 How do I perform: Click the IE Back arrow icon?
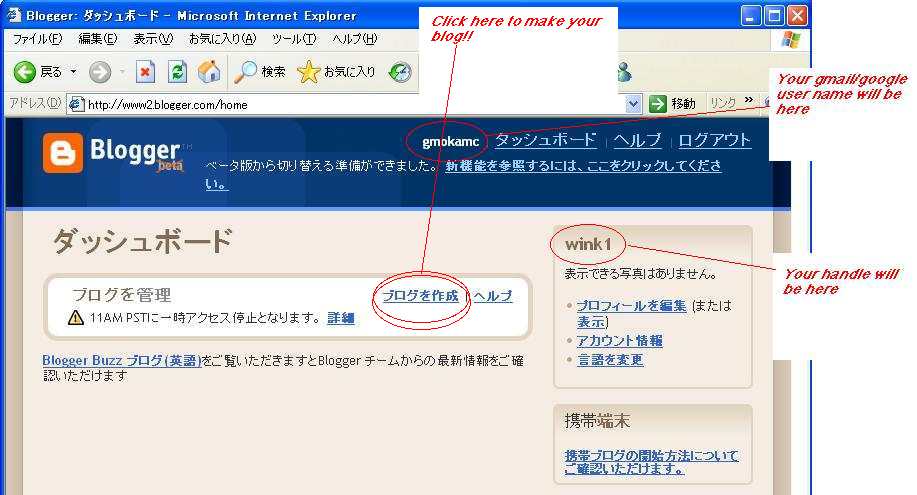tap(25, 72)
